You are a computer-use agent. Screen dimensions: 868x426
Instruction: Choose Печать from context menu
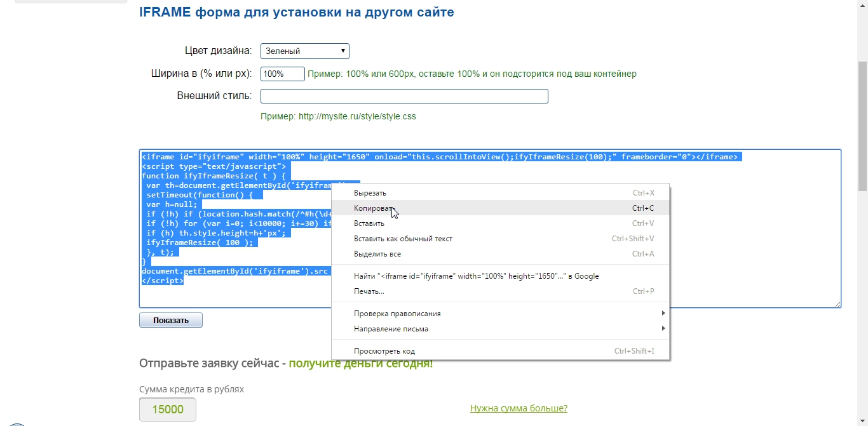tap(369, 291)
